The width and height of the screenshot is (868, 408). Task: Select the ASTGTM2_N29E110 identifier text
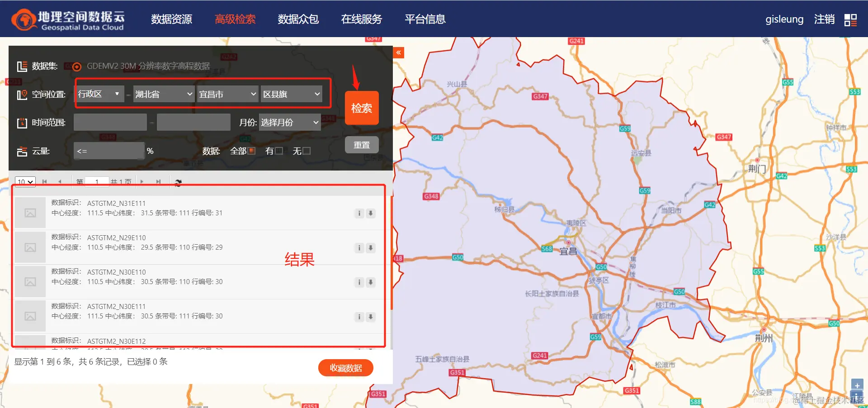coord(116,237)
